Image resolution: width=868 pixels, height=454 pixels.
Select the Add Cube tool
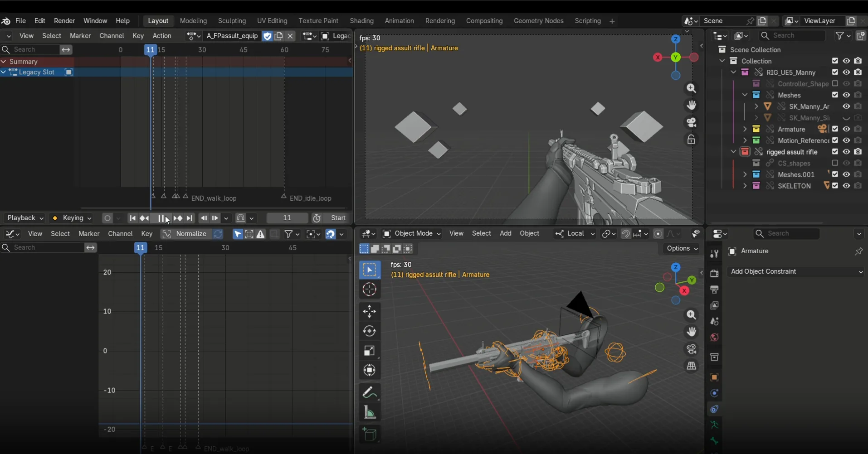pyautogui.click(x=370, y=434)
